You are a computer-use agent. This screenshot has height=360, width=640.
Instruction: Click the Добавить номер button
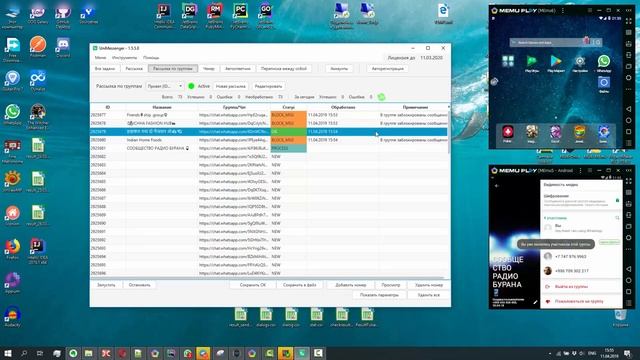pos(351,285)
